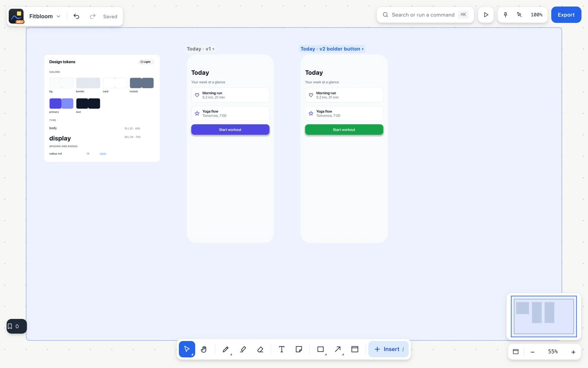Focus the Search or run a command field
The image size is (588, 368).
[425, 15]
